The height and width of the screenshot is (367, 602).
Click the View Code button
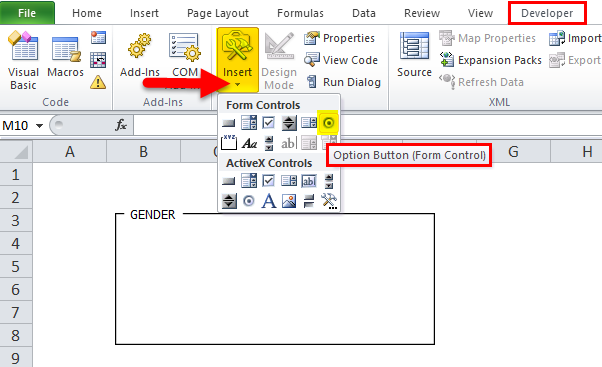pyautogui.click(x=341, y=60)
